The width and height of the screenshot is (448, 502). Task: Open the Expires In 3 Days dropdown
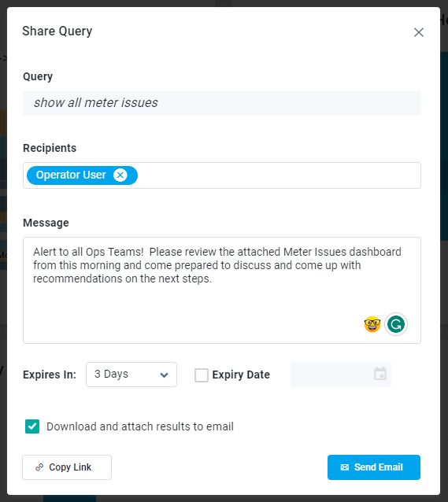tap(131, 375)
